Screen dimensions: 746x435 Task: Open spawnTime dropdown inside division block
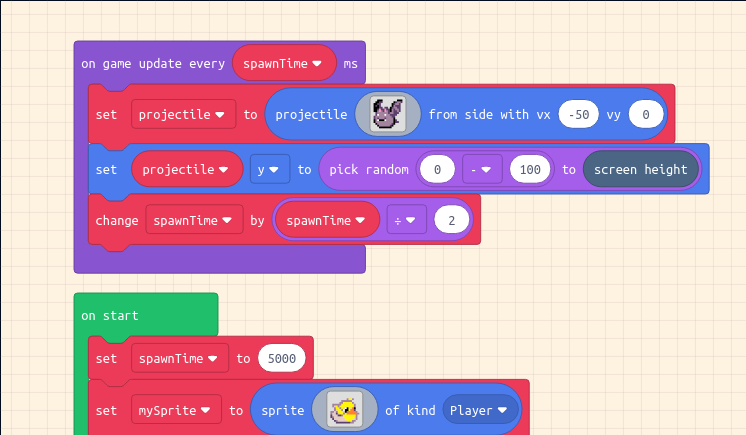click(327, 220)
